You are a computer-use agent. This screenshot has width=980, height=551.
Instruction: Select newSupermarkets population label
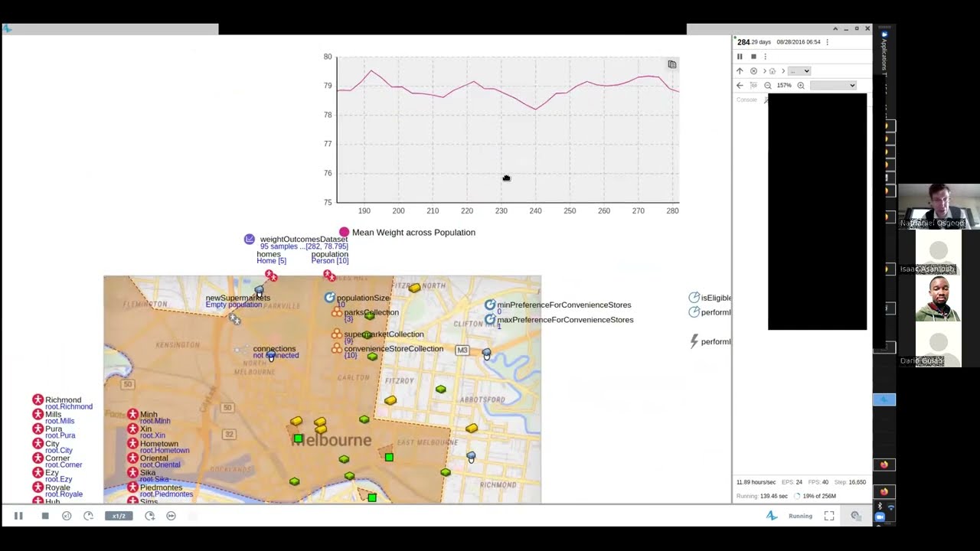237,298
